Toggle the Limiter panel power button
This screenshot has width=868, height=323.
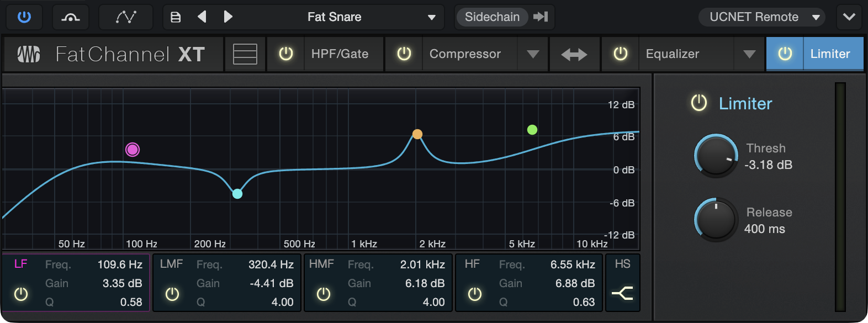(699, 103)
